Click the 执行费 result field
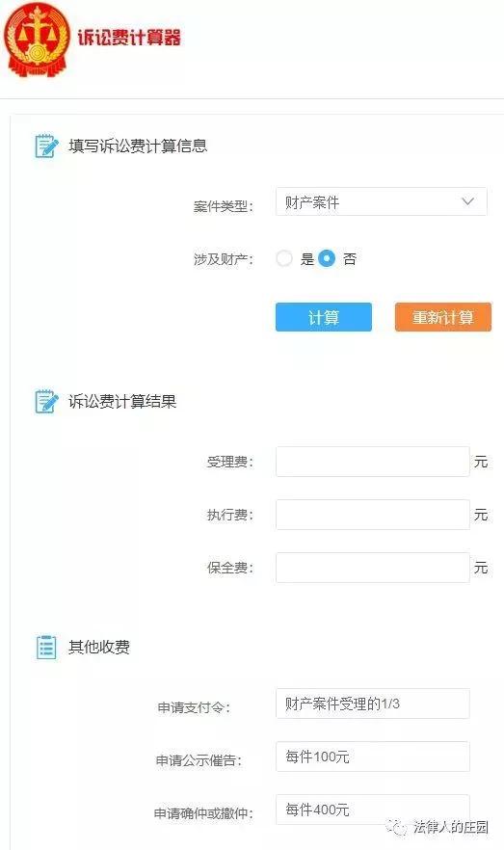Image resolution: width=504 pixels, height=850 pixels. point(372,515)
